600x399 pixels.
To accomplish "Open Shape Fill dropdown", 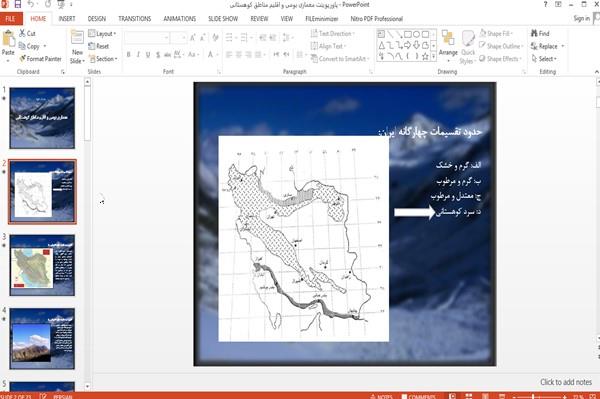I will coord(496,34).
